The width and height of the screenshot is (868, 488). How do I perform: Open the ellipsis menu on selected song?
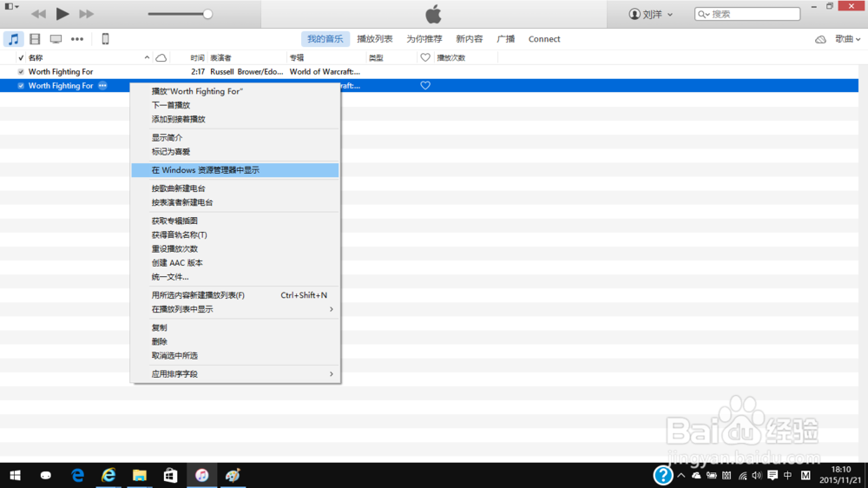coord(102,86)
